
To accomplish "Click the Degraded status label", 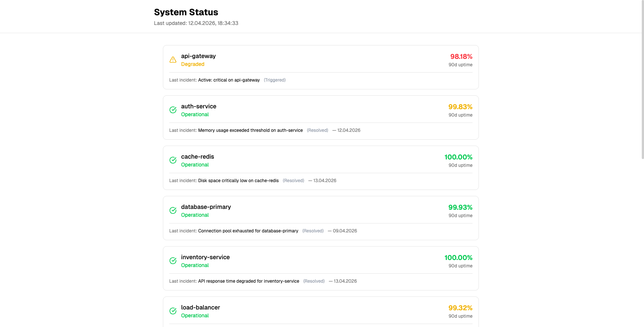I will pyautogui.click(x=193, y=64).
